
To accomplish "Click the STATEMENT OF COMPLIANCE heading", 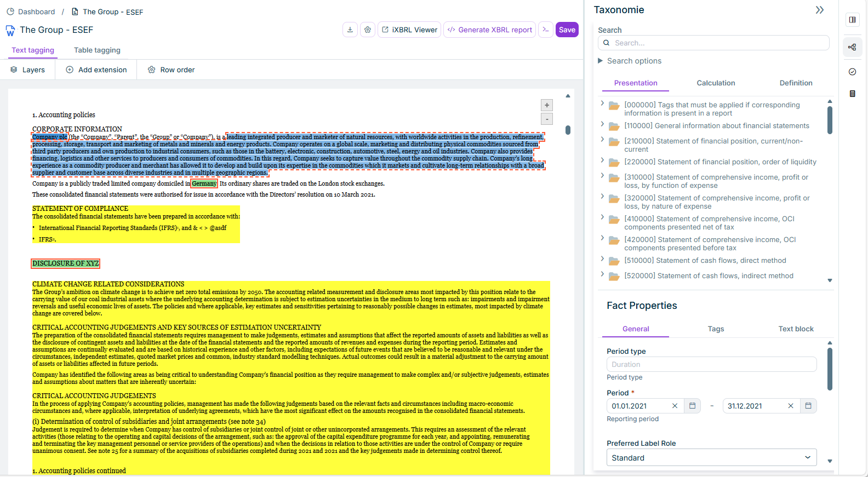I will 80,209.
